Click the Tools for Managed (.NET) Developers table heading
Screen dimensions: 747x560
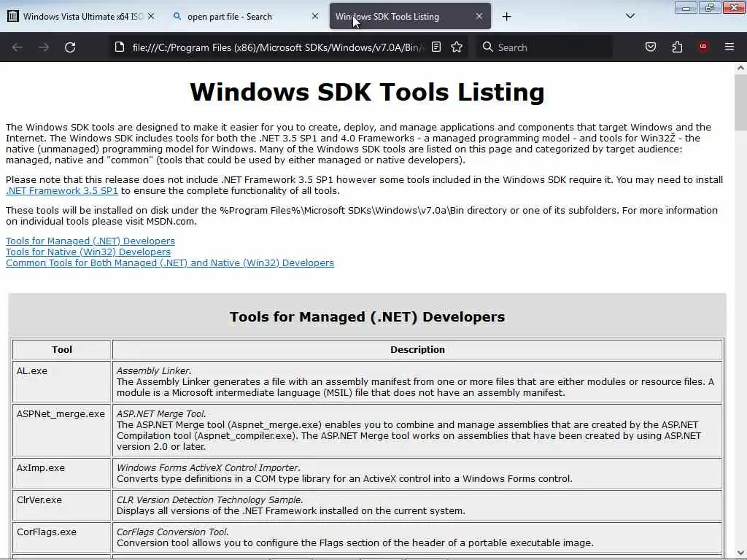368,316
